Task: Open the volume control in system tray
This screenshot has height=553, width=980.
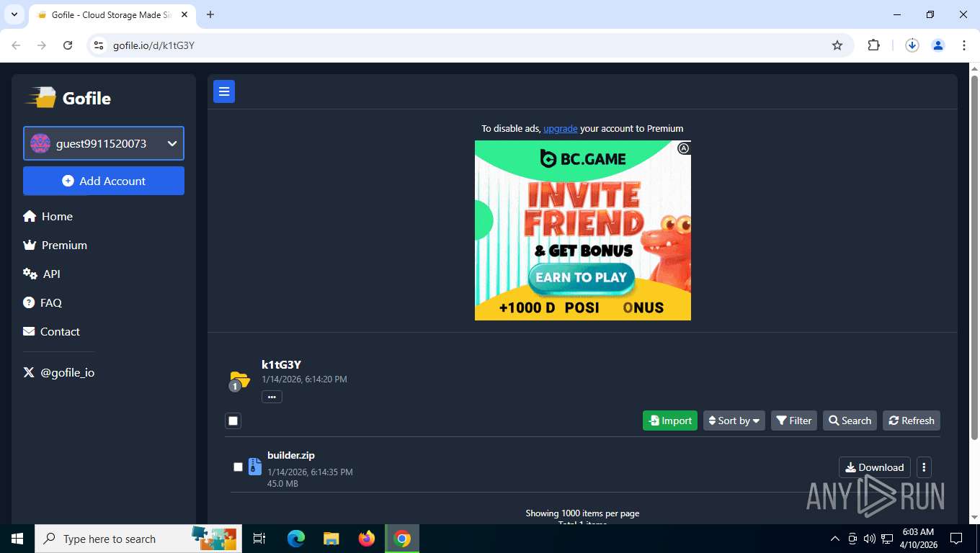Action: [870, 539]
